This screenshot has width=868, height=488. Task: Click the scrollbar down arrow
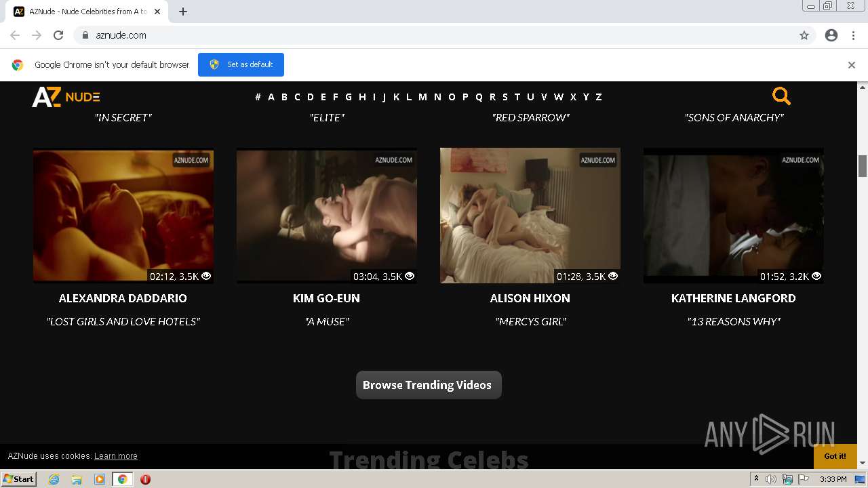863,463
